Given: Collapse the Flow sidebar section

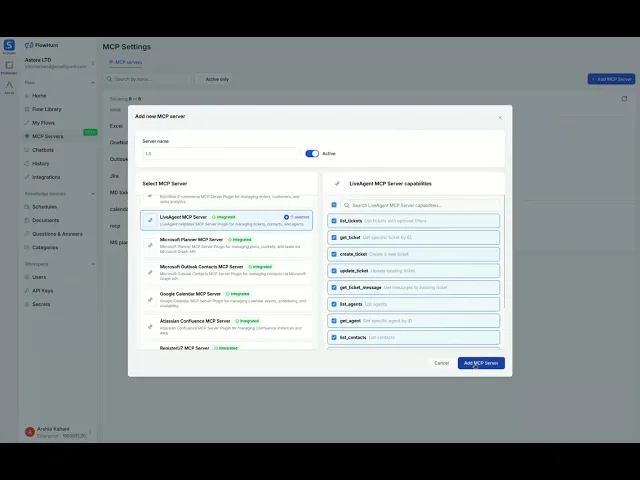Looking at the screenshot, I should tap(93, 82).
